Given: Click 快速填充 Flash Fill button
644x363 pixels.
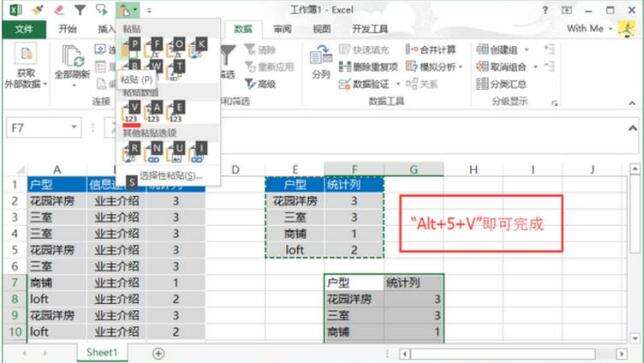Looking at the screenshot, I should click(x=364, y=50).
